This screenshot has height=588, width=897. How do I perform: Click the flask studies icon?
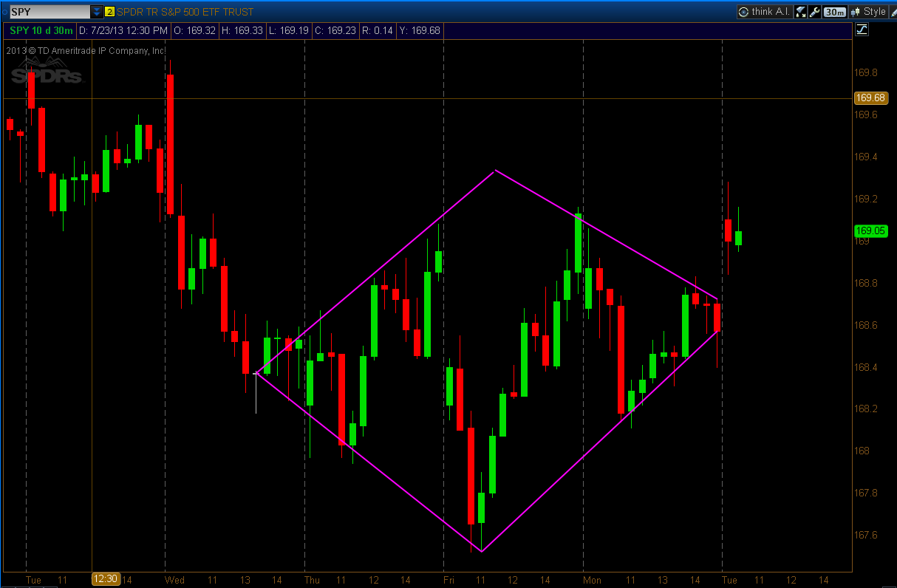click(x=801, y=12)
